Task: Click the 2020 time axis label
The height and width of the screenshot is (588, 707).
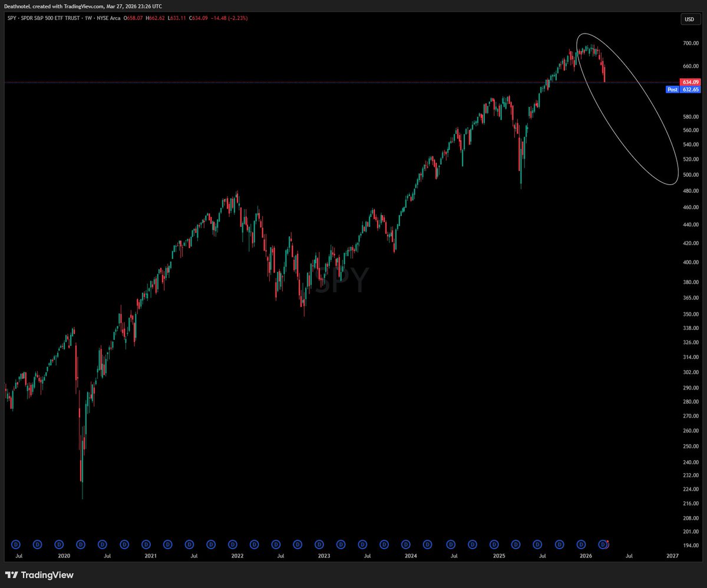Action: tap(64, 556)
